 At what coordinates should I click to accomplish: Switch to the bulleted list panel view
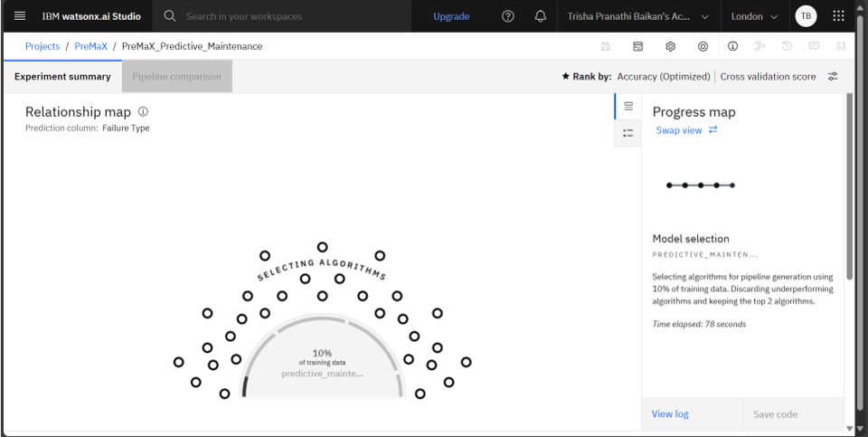tap(628, 133)
